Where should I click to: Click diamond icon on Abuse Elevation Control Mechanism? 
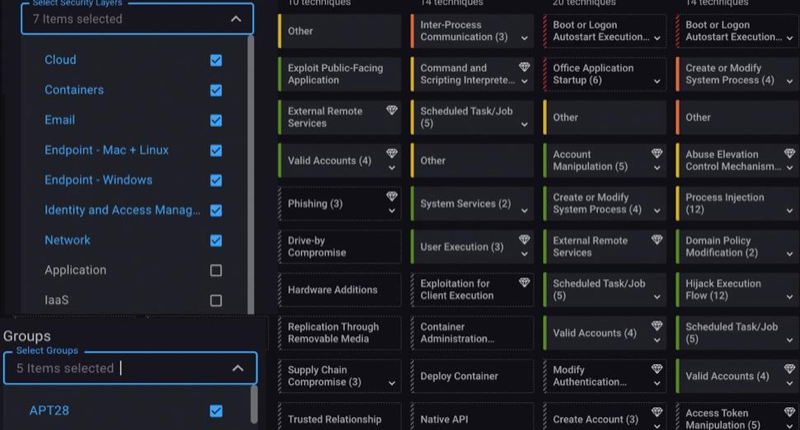[x=789, y=153]
